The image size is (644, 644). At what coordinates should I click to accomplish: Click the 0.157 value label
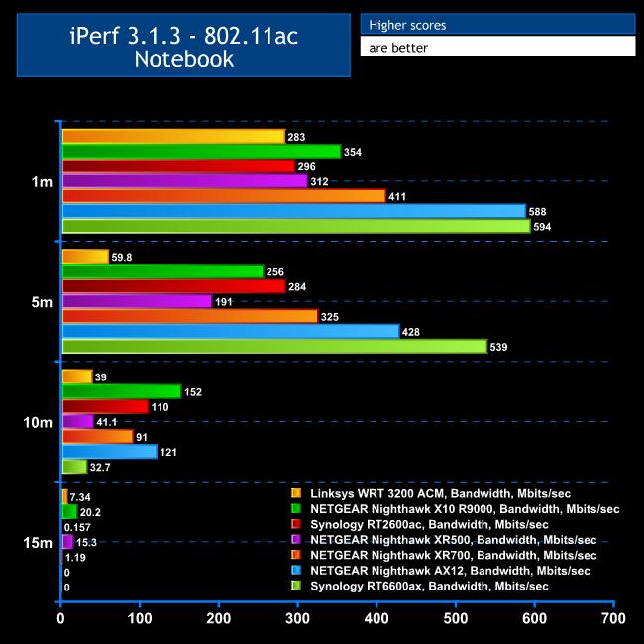pos(77,527)
